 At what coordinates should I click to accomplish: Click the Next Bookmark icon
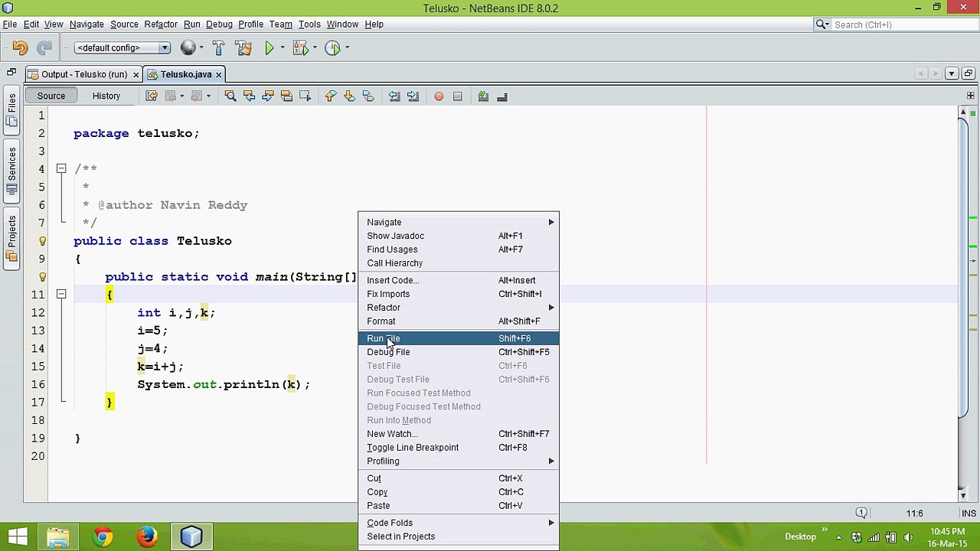[349, 96]
